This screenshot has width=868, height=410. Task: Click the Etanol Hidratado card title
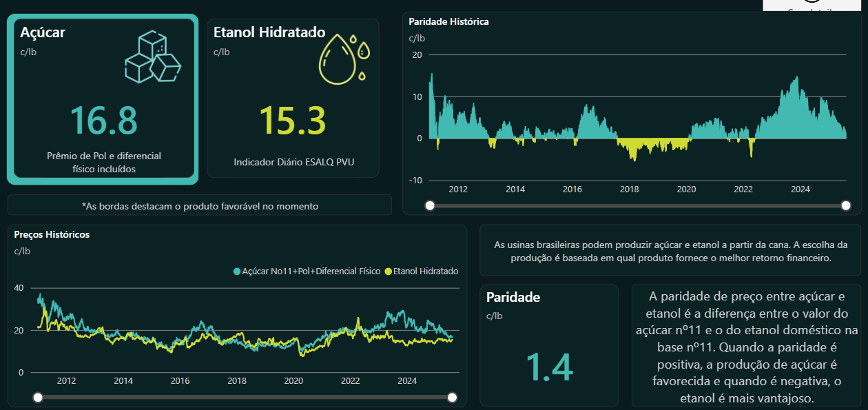(x=268, y=32)
